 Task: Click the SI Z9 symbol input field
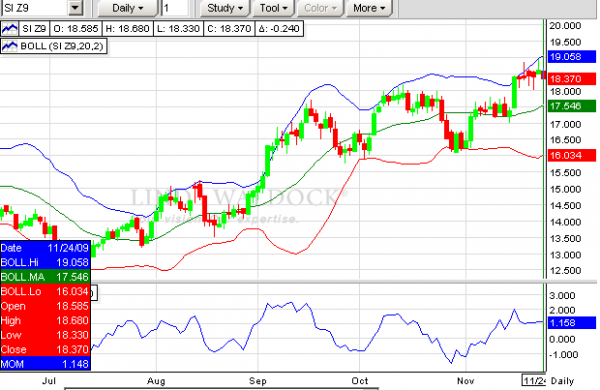click(x=35, y=8)
